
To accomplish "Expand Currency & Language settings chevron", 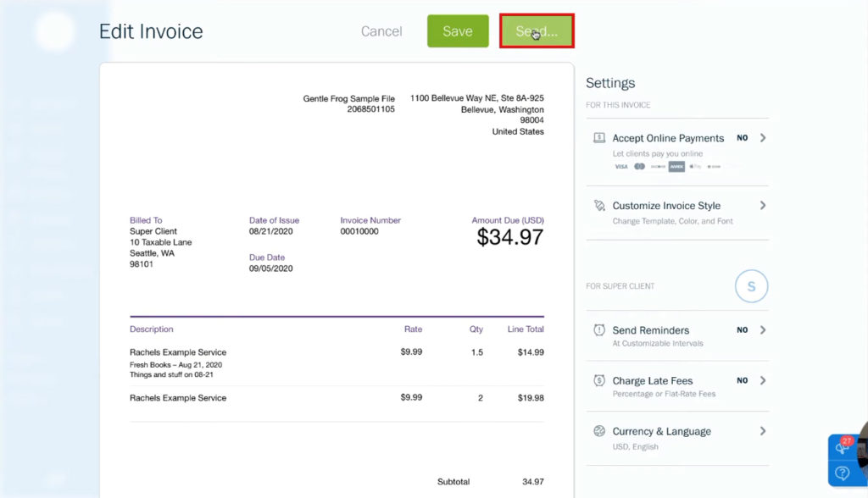I will (763, 431).
